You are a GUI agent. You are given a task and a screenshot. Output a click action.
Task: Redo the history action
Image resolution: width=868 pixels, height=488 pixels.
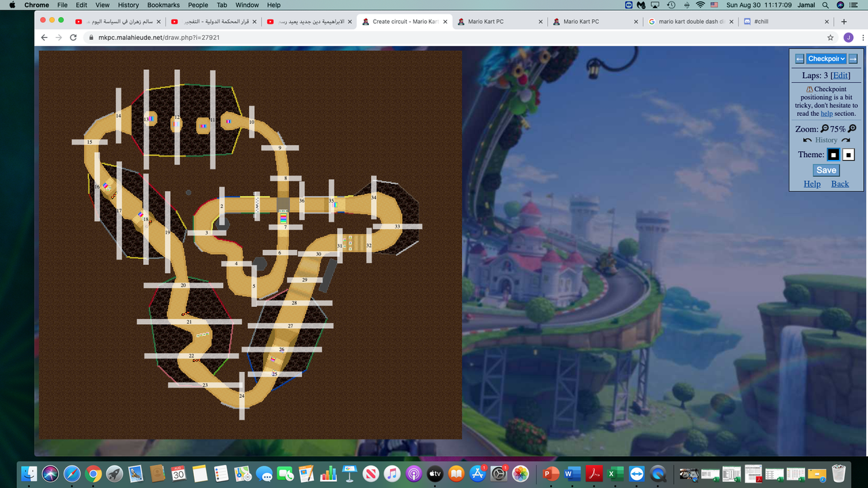846,140
